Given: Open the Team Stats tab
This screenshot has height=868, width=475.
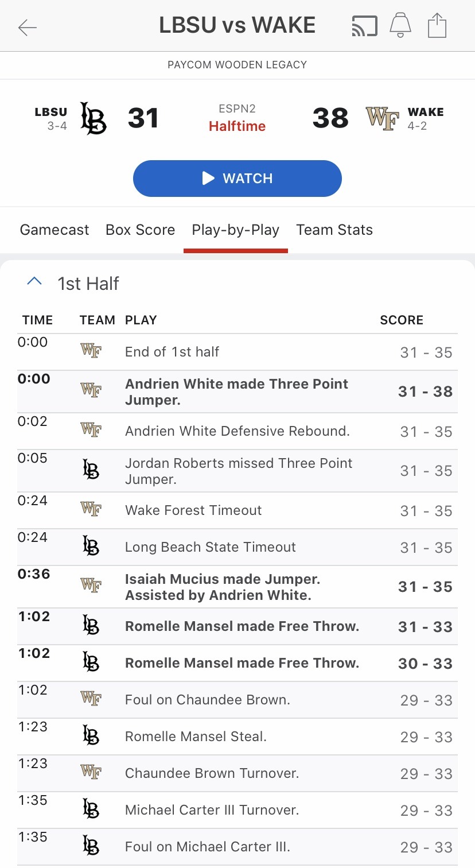Looking at the screenshot, I should click(x=334, y=230).
